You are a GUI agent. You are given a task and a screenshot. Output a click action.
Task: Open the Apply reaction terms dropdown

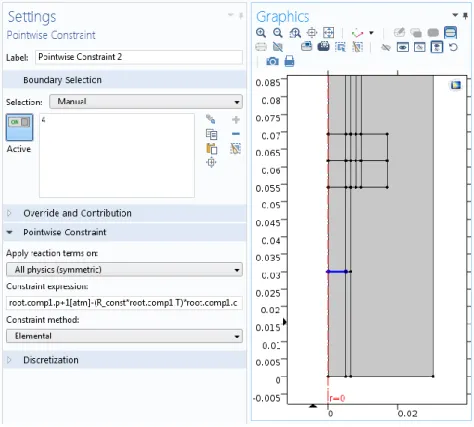[124, 270]
